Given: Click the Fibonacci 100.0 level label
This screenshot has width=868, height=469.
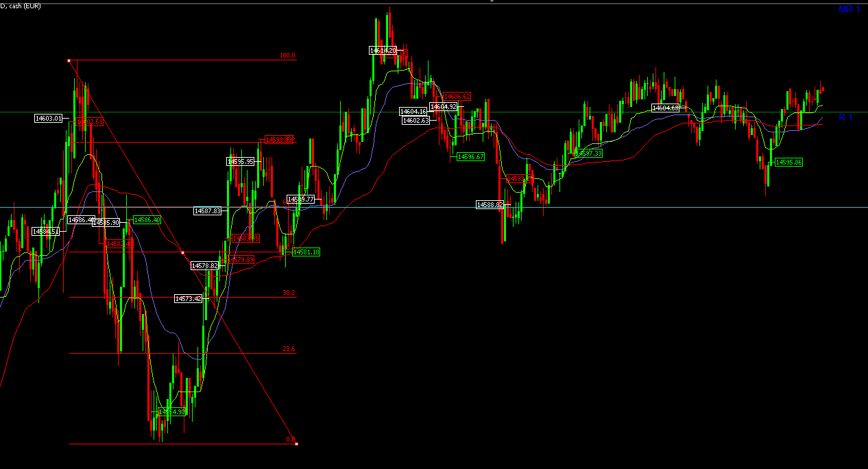Looking at the screenshot, I should click(x=288, y=56).
